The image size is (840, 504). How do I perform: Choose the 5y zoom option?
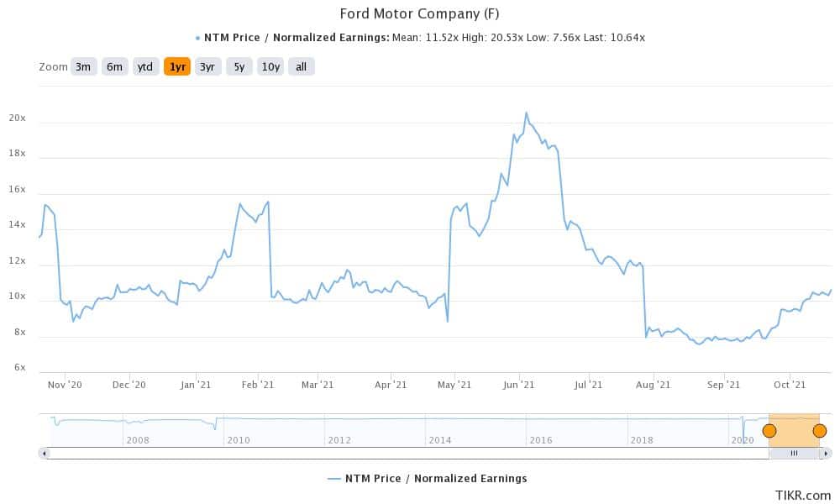[x=239, y=67]
